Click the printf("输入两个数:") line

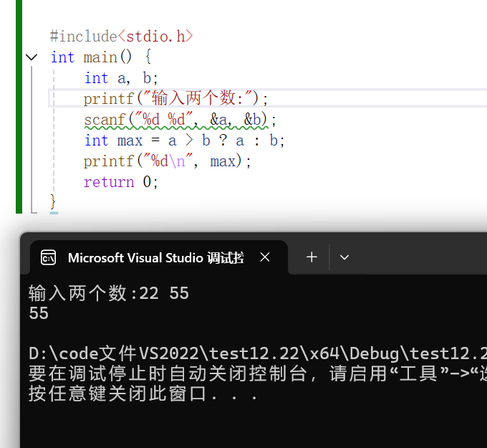[x=175, y=98]
